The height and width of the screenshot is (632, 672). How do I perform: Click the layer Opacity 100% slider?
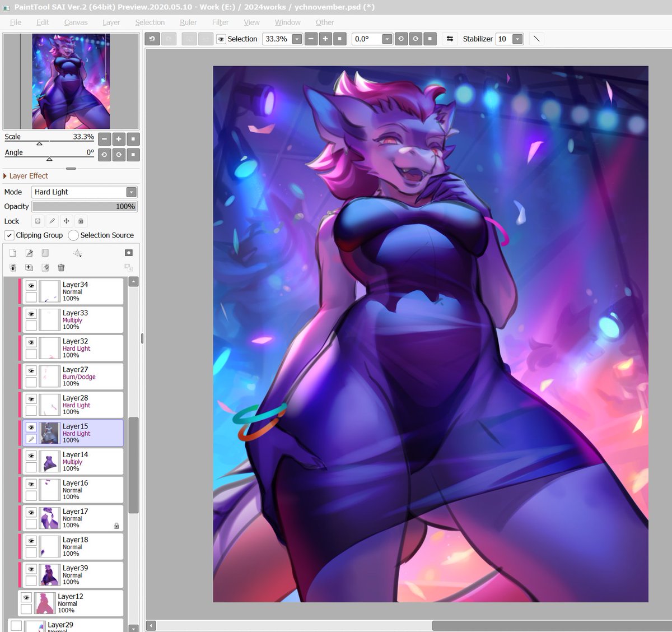84,207
